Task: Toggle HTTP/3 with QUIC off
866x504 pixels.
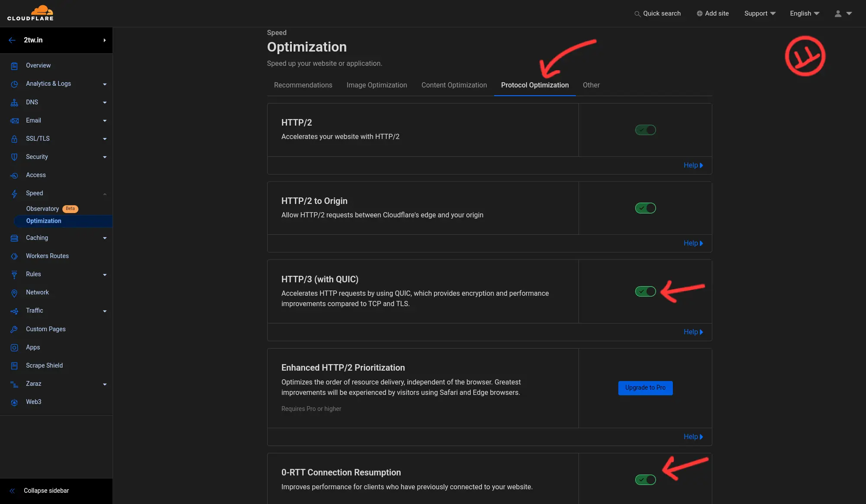Action: coord(645,291)
